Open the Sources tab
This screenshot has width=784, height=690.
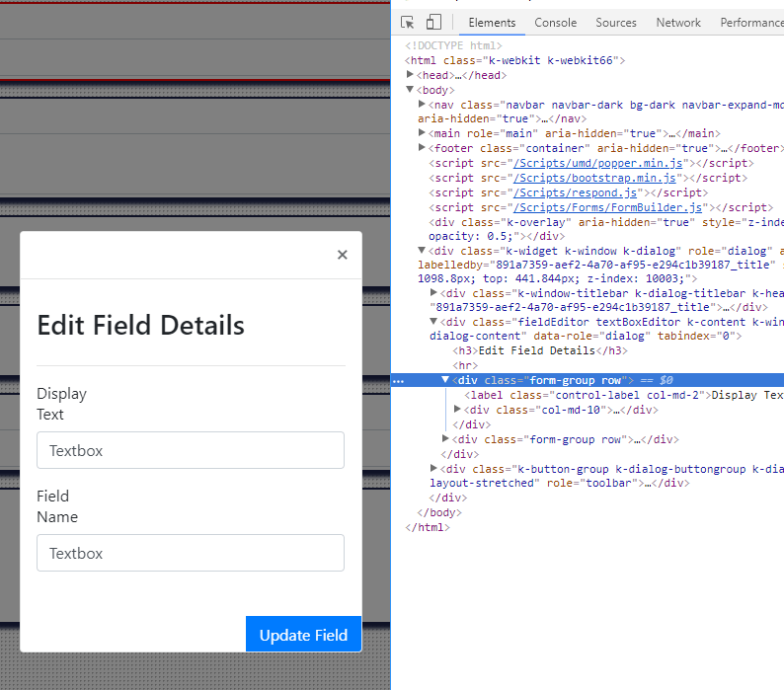point(615,23)
